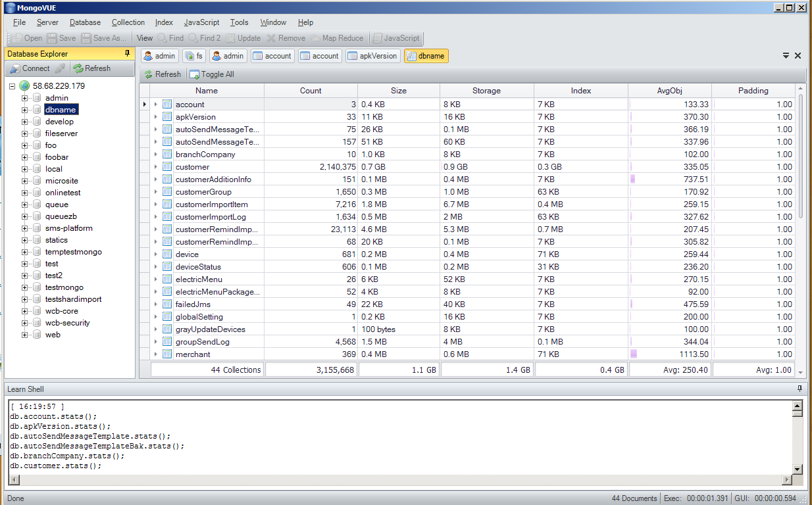Collapse the 58.68.229.179 server node
812x505 pixels.
[x=13, y=86]
